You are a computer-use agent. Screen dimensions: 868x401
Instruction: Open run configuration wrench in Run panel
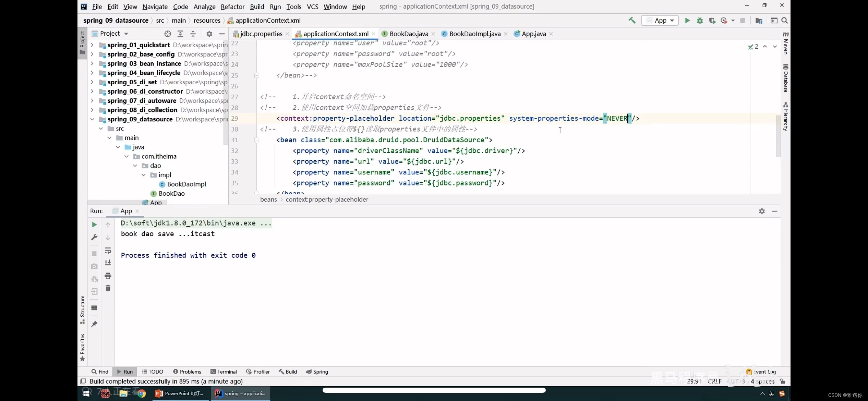pyautogui.click(x=94, y=237)
